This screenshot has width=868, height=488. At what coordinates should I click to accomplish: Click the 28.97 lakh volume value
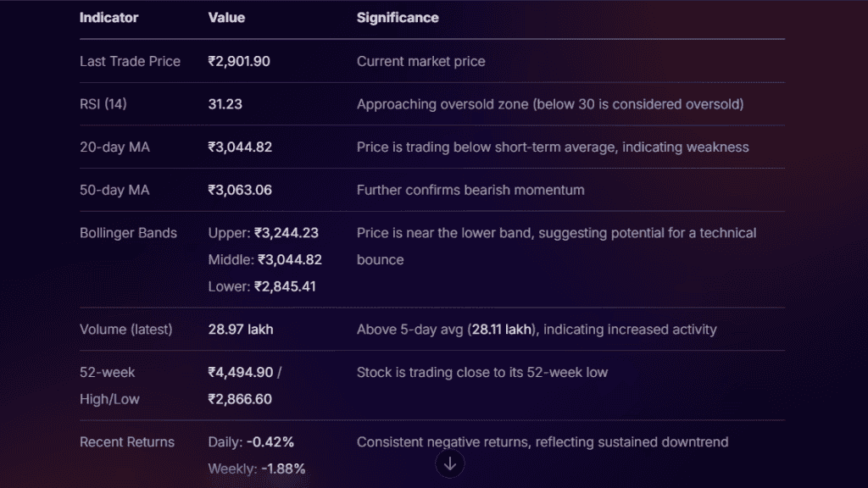241,330
